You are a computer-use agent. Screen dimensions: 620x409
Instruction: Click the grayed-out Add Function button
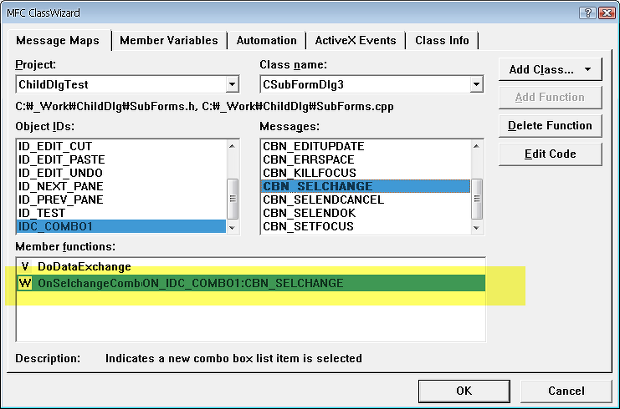(x=550, y=97)
